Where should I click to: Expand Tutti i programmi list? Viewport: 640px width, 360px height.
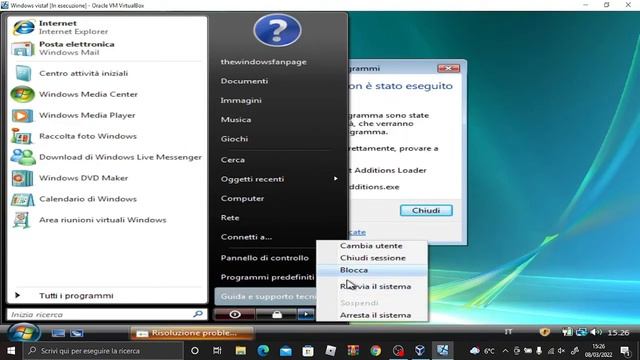(x=107, y=296)
